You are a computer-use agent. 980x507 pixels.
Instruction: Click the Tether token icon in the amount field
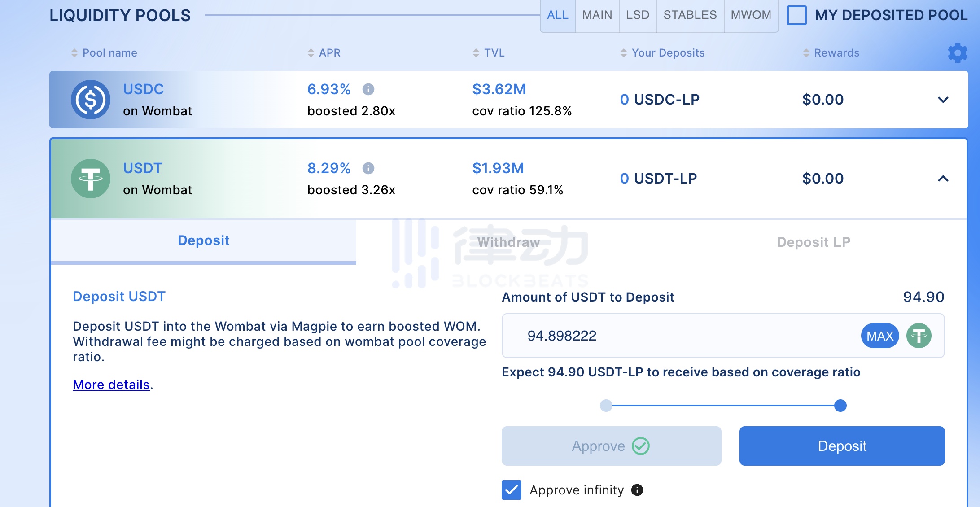[x=919, y=336]
